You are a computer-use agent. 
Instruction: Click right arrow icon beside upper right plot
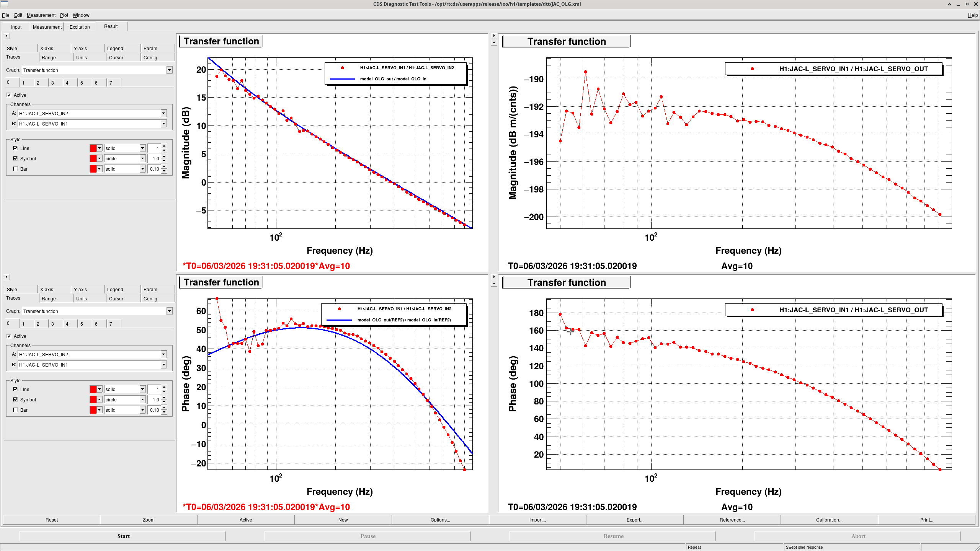coord(494,36)
